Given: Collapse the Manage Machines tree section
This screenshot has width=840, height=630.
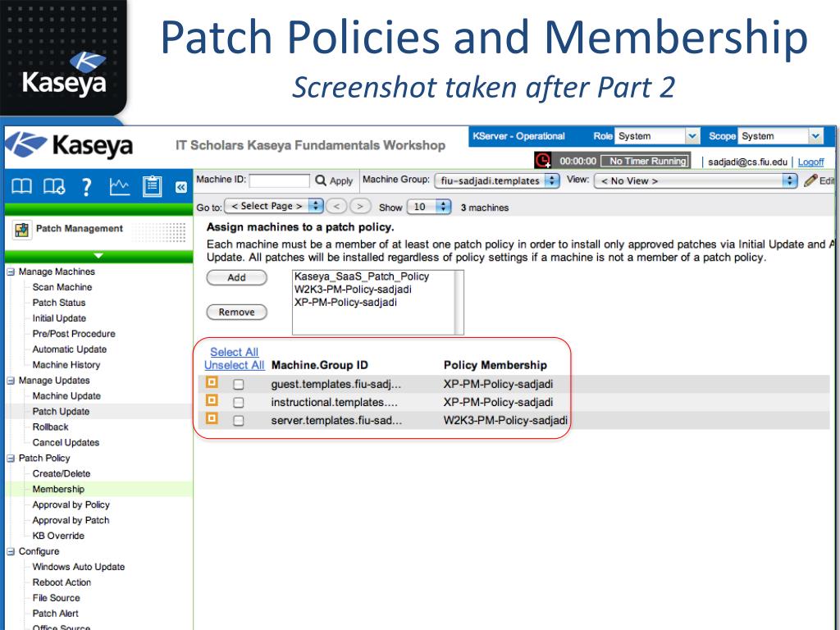Looking at the screenshot, I should 11,272.
